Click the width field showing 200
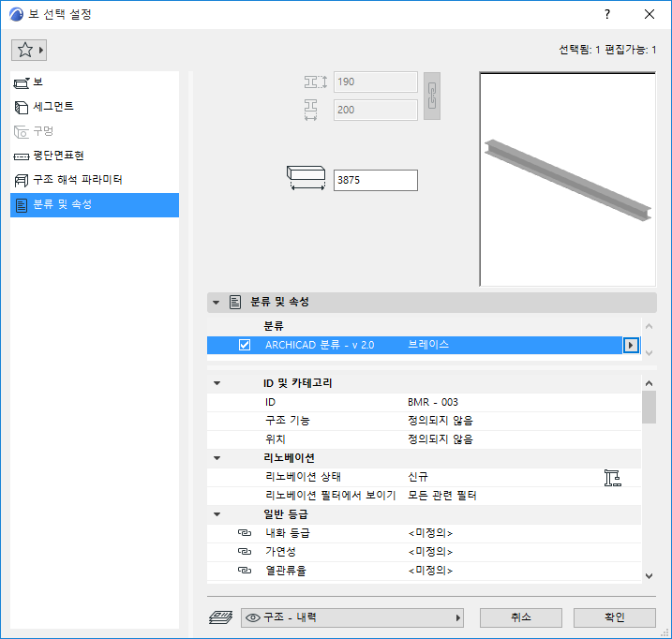 click(376, 110)
